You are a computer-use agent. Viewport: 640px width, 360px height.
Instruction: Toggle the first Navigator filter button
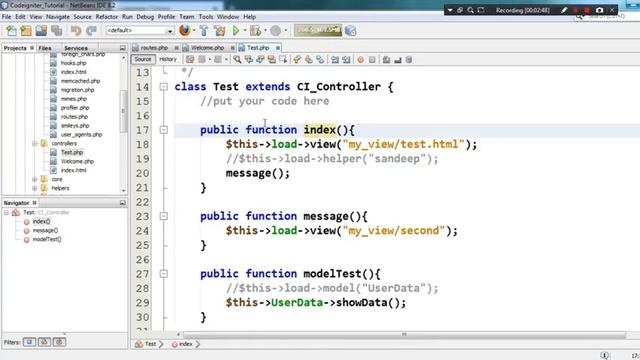(29, 342)
